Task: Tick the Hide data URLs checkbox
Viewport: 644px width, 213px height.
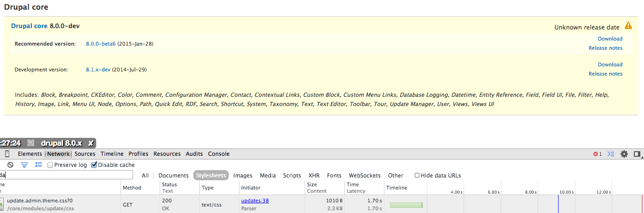Action: point(417,175)
